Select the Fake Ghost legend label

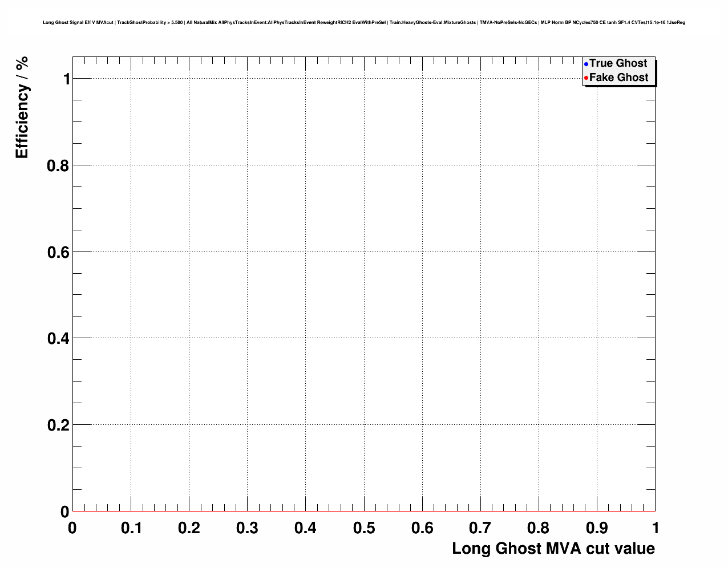pos(618,78)
